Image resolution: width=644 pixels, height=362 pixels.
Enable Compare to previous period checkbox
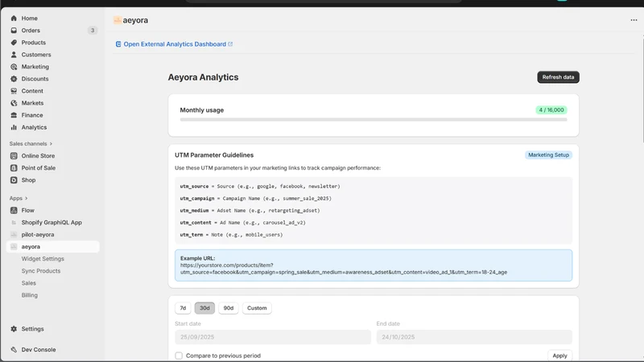click(x=179, y=356)
